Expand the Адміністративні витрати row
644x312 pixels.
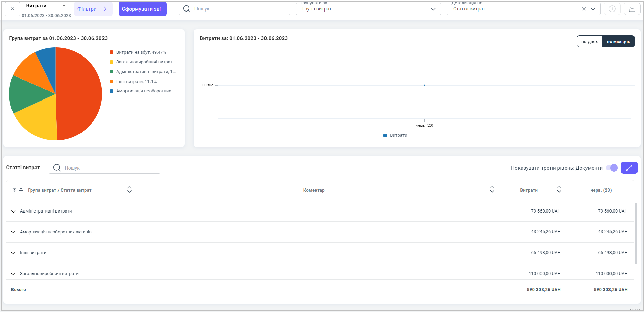point(13,211)
